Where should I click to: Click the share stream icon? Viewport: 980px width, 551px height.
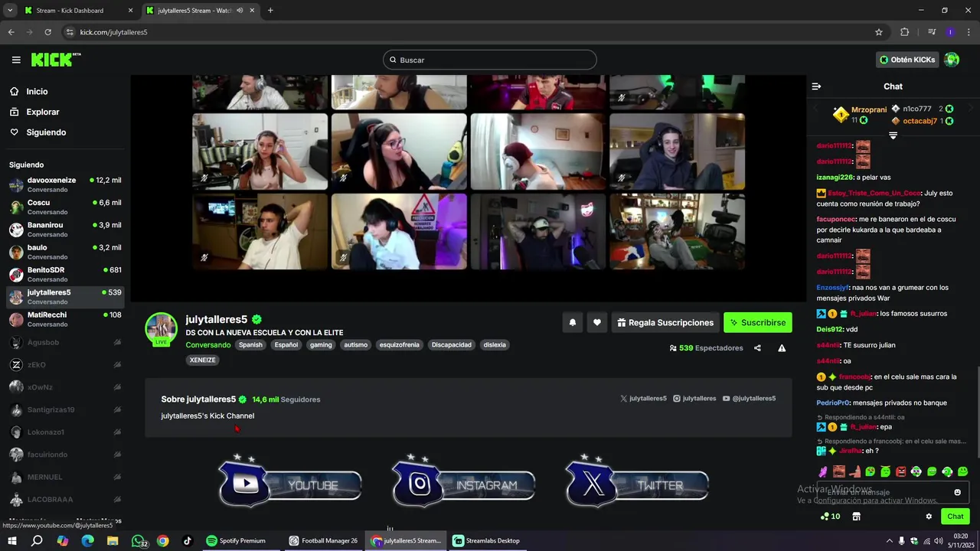[757, 348]
